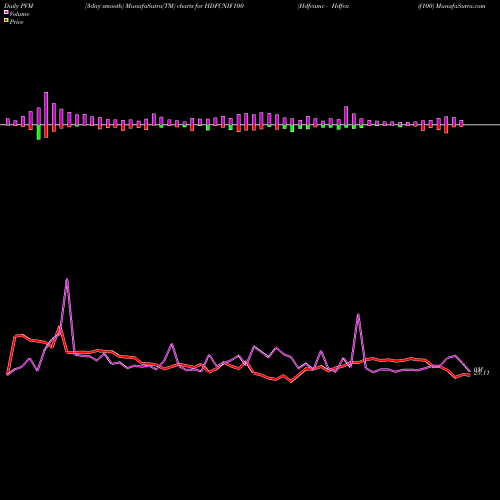
Task: Click the chart title mentioning HDFCNIF100
Action: (164, 6)
